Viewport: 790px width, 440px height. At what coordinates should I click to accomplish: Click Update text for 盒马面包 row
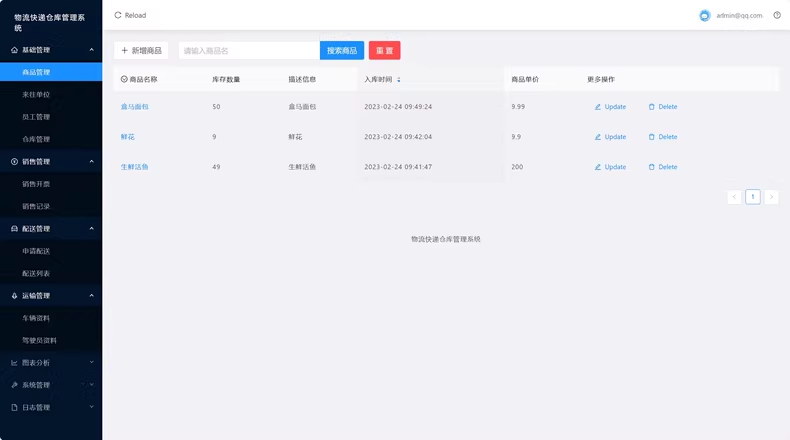pyautogui.click(x=615, y=107)
